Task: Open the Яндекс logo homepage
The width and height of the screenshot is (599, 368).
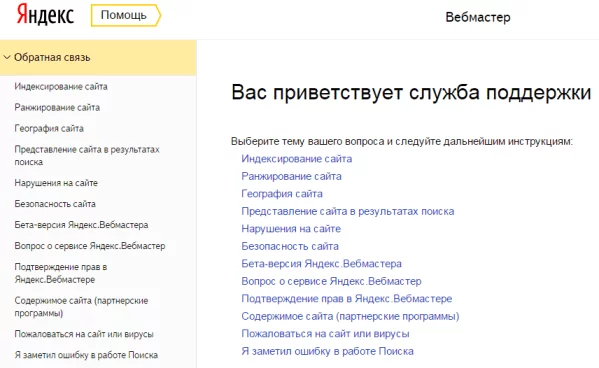Action: click(x=45, y=15)
